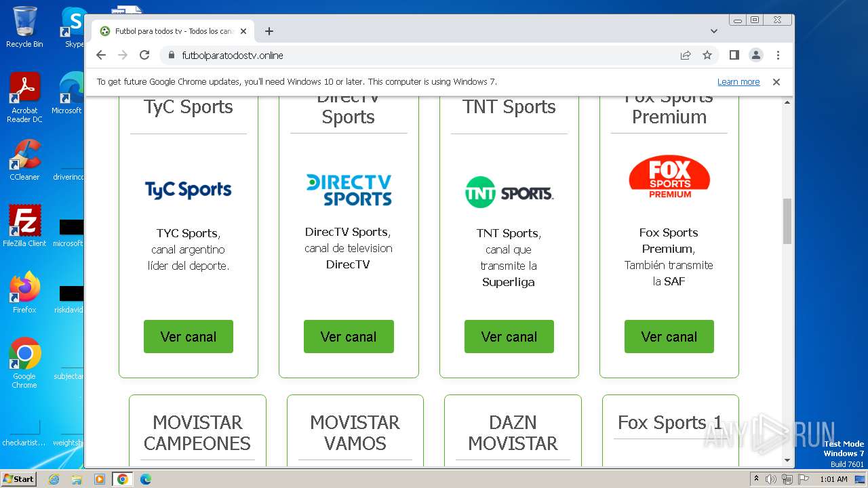View site info via the lock icon
The height and width of the screenshot is (488, 868).
pyautogui.click(x=171, y=55)
